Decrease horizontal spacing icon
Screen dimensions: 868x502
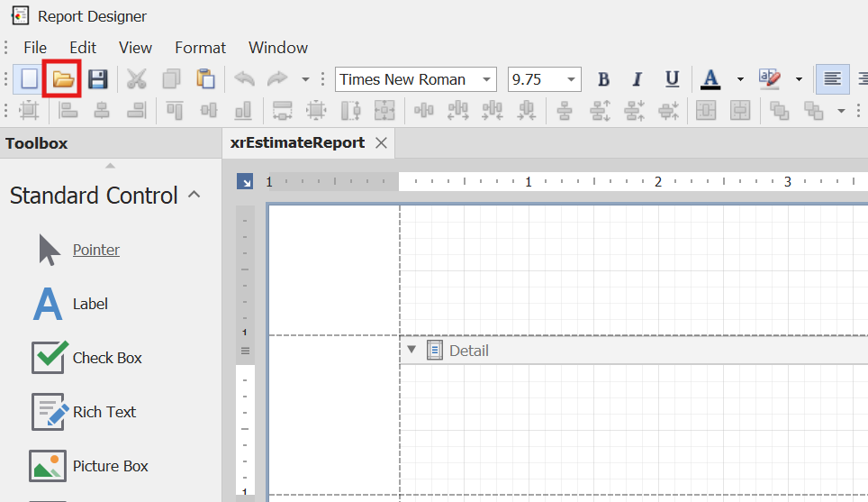493,110
